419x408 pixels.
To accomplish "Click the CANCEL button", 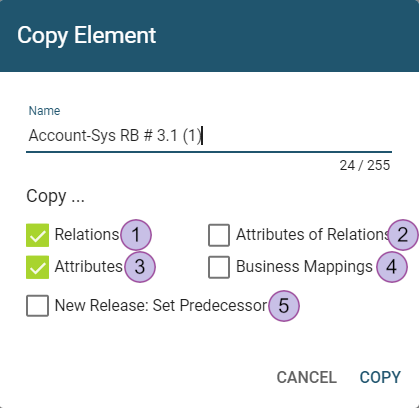I will click(307, 377).
